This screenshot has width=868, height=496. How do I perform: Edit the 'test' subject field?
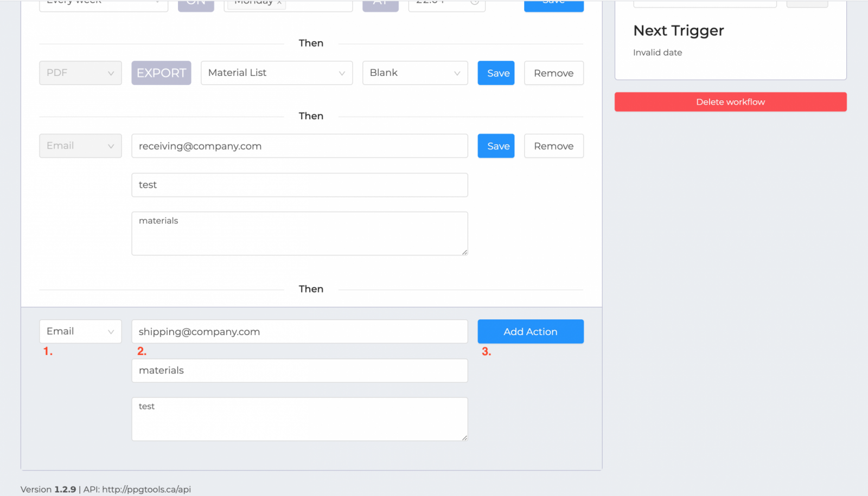coord(299,185)
